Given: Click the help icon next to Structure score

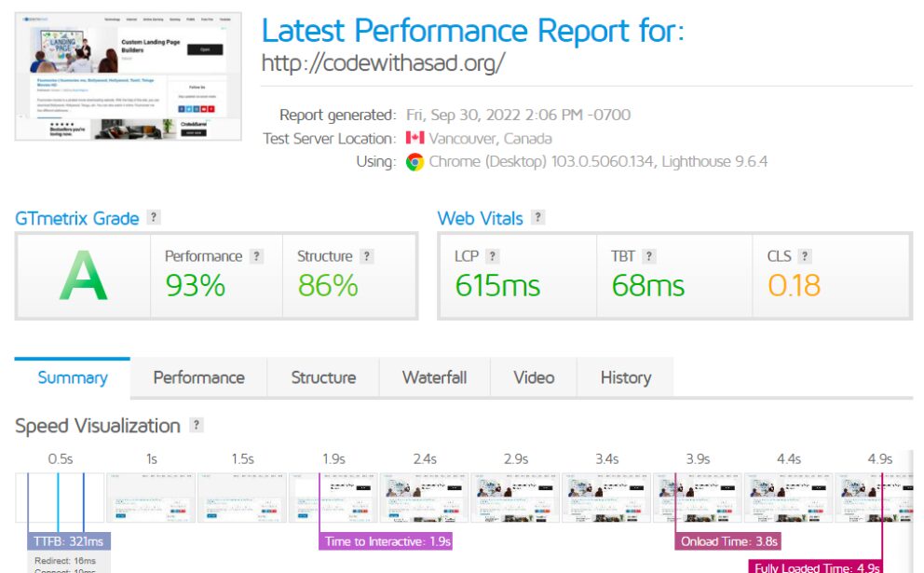Looking at the screenshot, I should [367, 256].
